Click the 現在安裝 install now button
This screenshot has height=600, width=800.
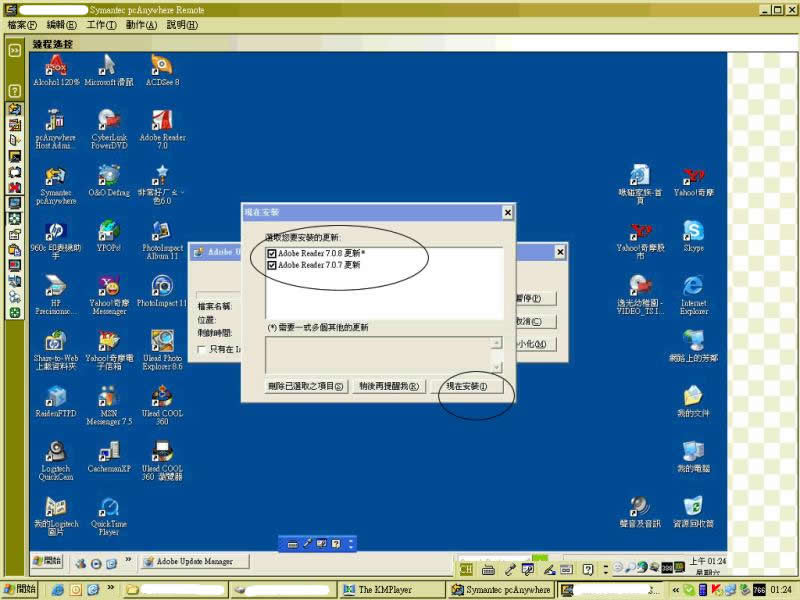point(467,386)
